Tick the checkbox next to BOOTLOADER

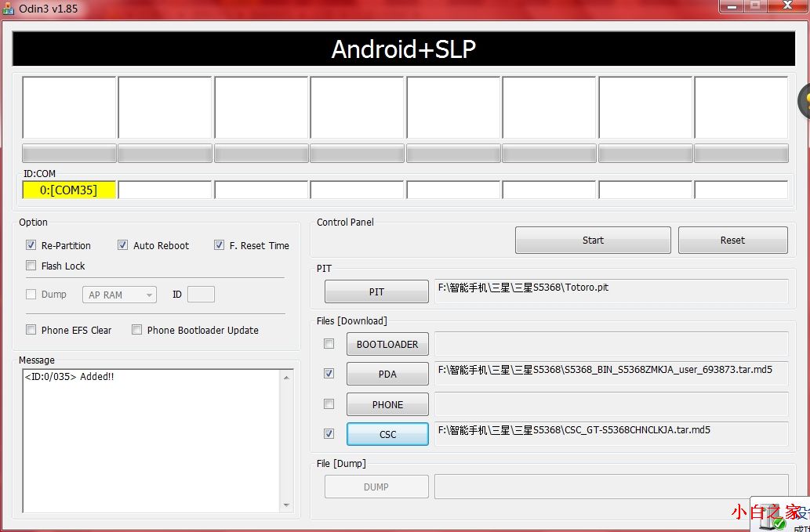(x=329, y=344)
